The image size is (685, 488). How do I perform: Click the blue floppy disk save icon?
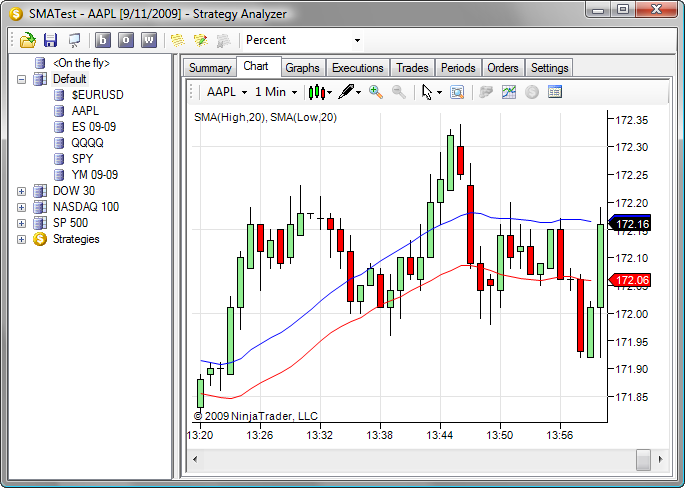[x=51, y=40]
